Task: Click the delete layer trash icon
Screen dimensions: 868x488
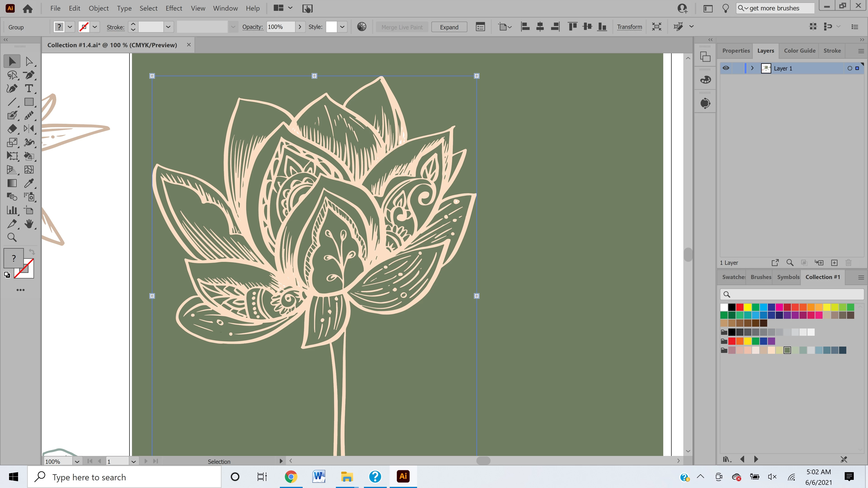Action: click(848, 263)
